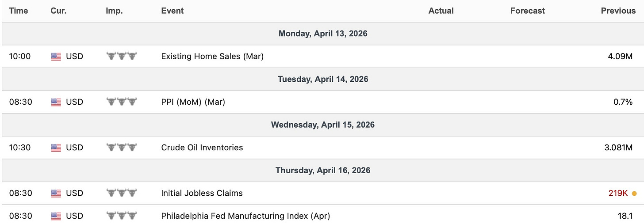644x224 pixels.
Task: Open the Crude Oil Inventories event
Action: pyautogui.click(x=202, y=148)
